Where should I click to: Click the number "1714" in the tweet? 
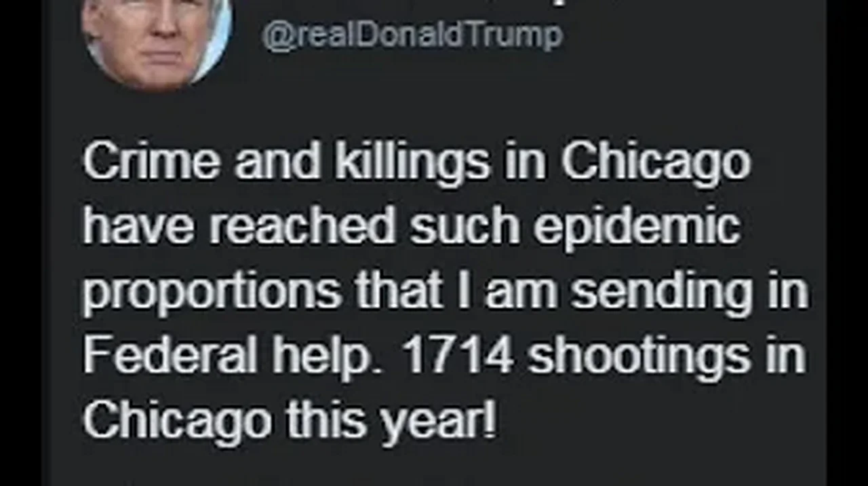[460, 356]
